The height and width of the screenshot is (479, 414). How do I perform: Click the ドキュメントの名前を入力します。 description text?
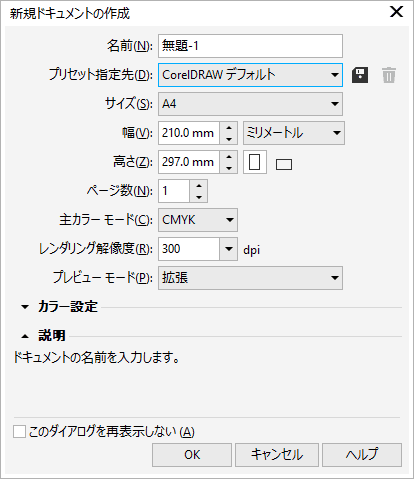97,357
